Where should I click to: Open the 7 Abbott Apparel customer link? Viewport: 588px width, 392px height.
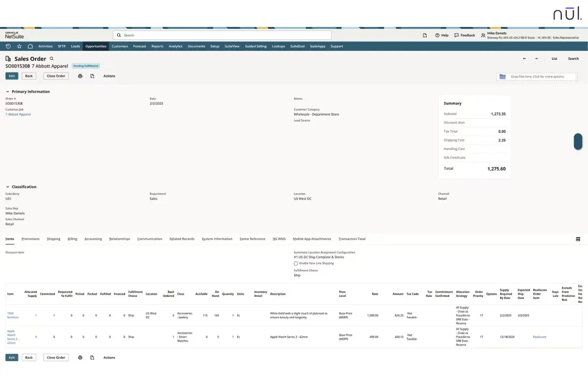point(18,114)
